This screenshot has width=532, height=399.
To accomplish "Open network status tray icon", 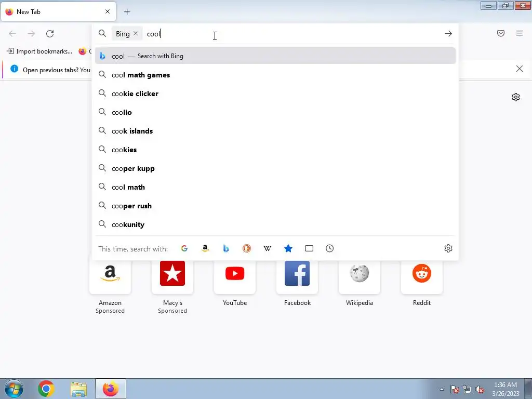I will coord(467,389).
